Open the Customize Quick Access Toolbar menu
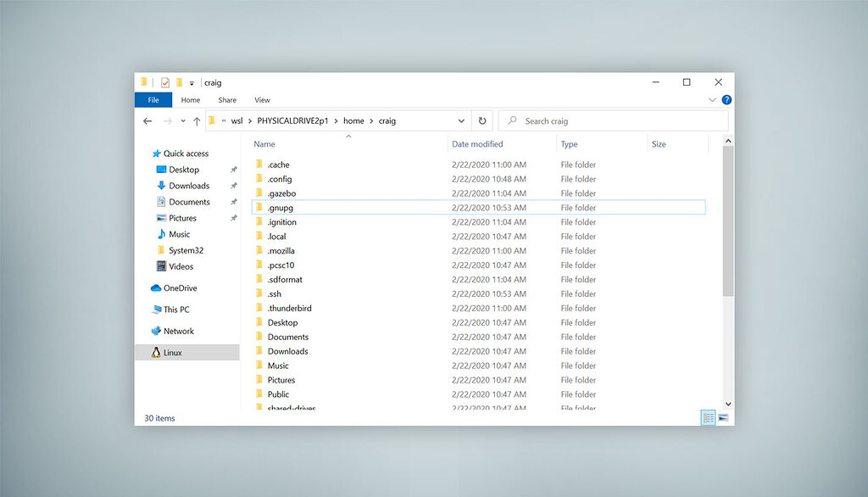Viewport: 868px width, 497px height. pos(190,82)
